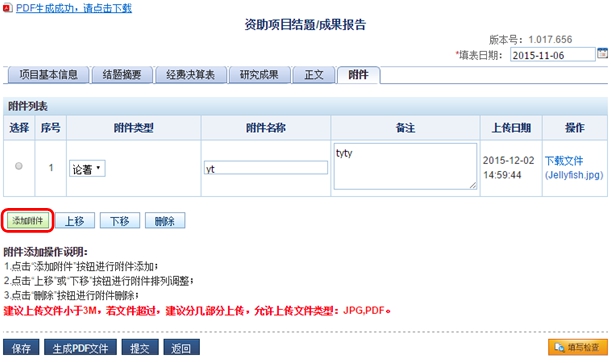Open the calendar picker next to the date field
Viewport: 612px width, 363px height.
[x=603, y=53]
